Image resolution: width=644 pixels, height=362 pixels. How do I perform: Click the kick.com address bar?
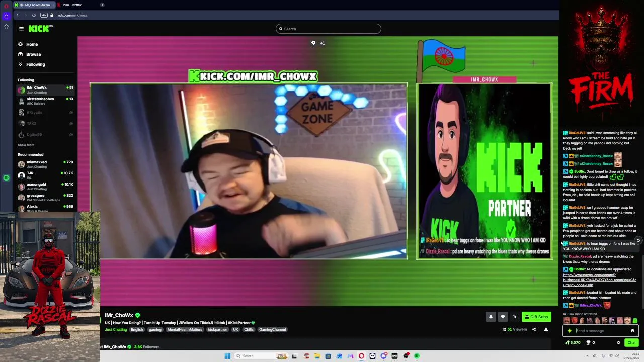point(72,15)
